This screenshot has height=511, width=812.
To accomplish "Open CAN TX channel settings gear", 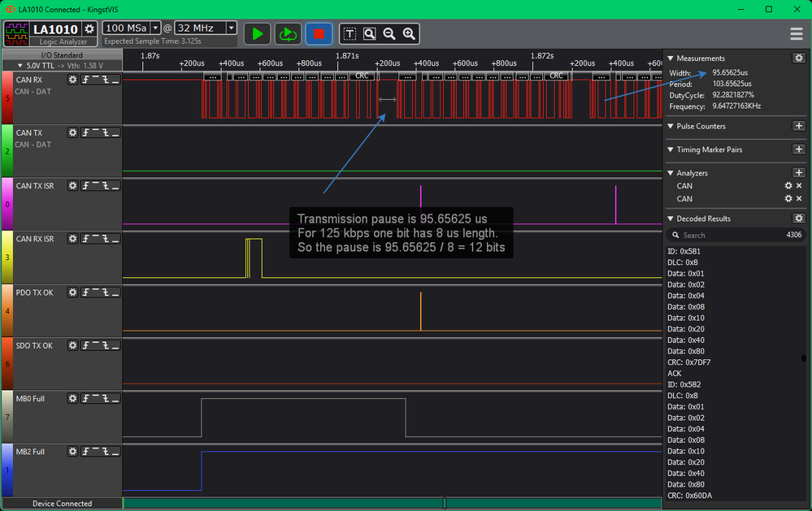I will click(x=72, y=132).
